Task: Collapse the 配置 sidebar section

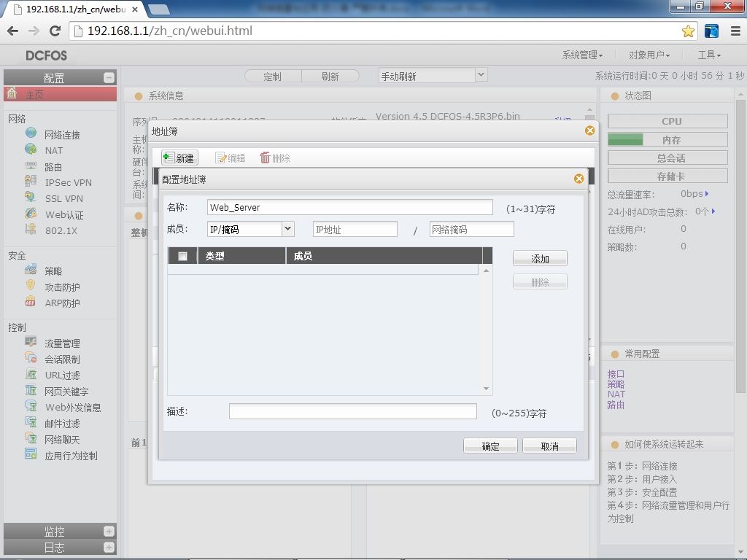Action: (x=109, y=77)
